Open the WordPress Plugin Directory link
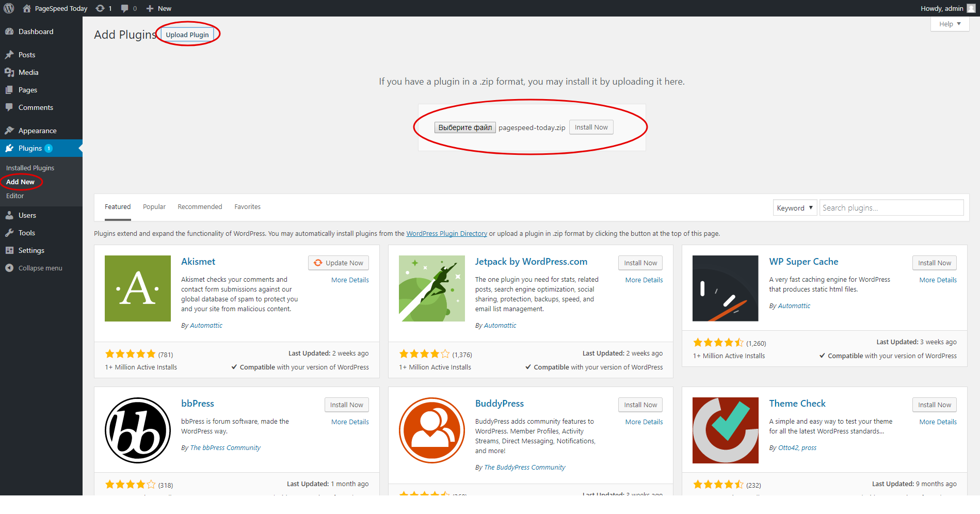 447,234
